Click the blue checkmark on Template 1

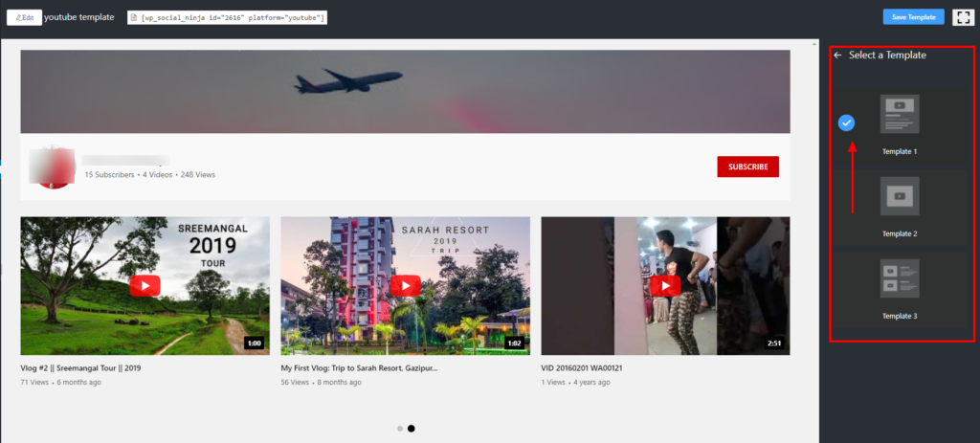pos(846,122)
